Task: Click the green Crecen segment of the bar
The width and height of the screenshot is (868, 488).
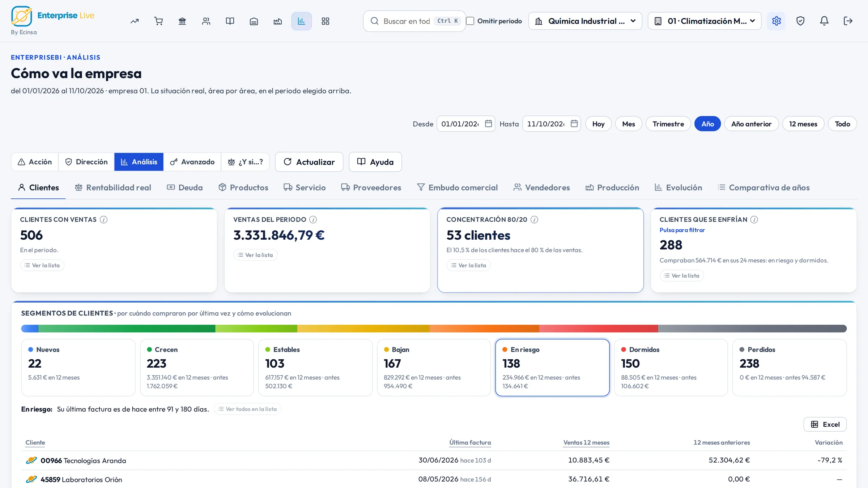Action: point(127,329)
